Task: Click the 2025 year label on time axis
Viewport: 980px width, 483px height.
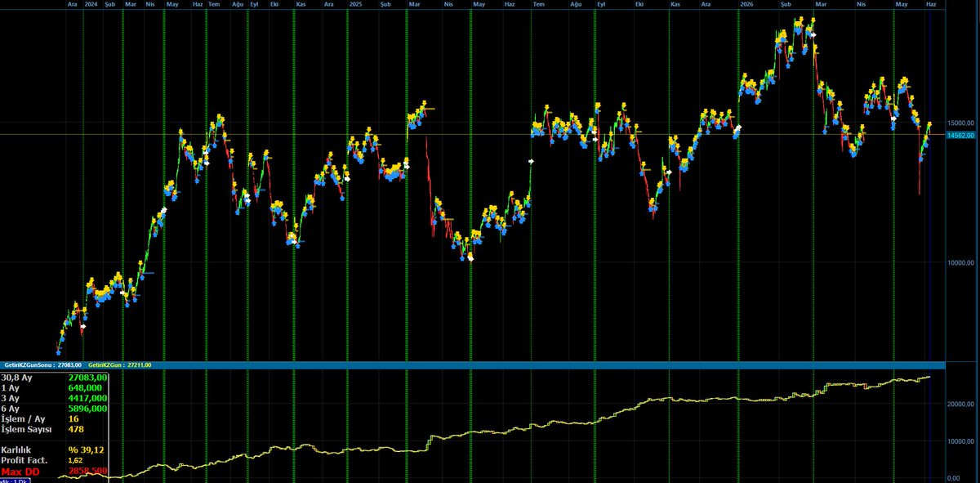Action: [x=355, y=4]
